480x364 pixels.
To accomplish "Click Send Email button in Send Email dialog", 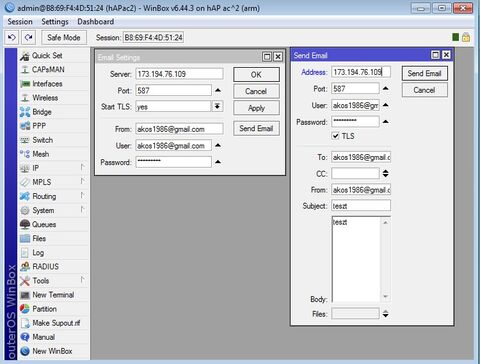I will (x=424, y=73).
